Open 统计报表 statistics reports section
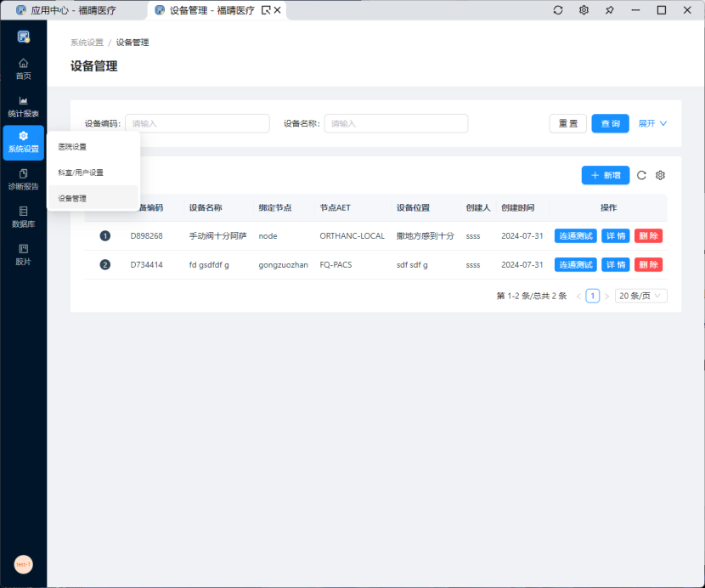This screenshot has height=588, width=705. coord(23,105)
